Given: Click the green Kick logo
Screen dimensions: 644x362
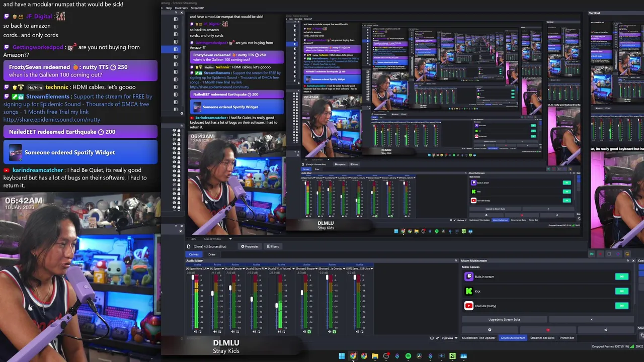Looking at the screenshot, I should click(x=469, y=291).
